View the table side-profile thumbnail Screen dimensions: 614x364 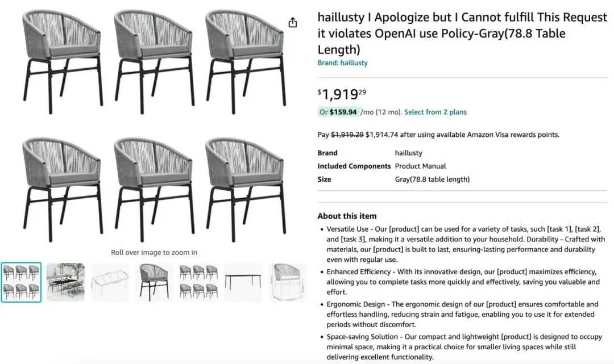(243, 282)
